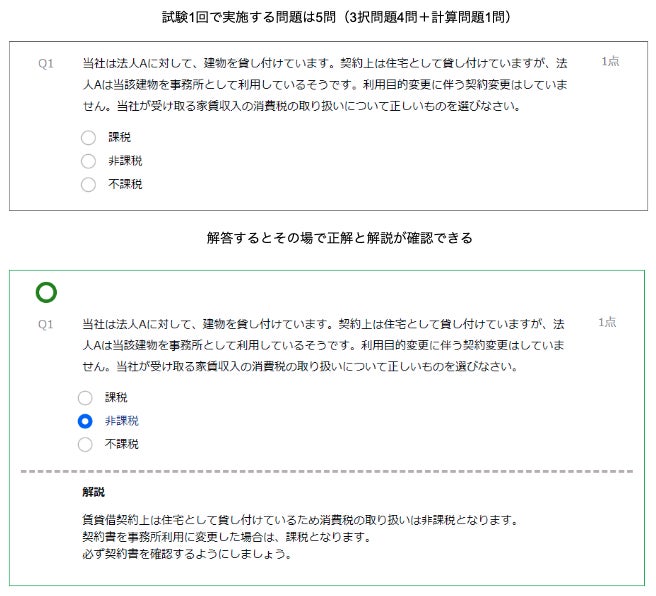Click the heading 試験1回で実施する問題は5問

(249, 17)
